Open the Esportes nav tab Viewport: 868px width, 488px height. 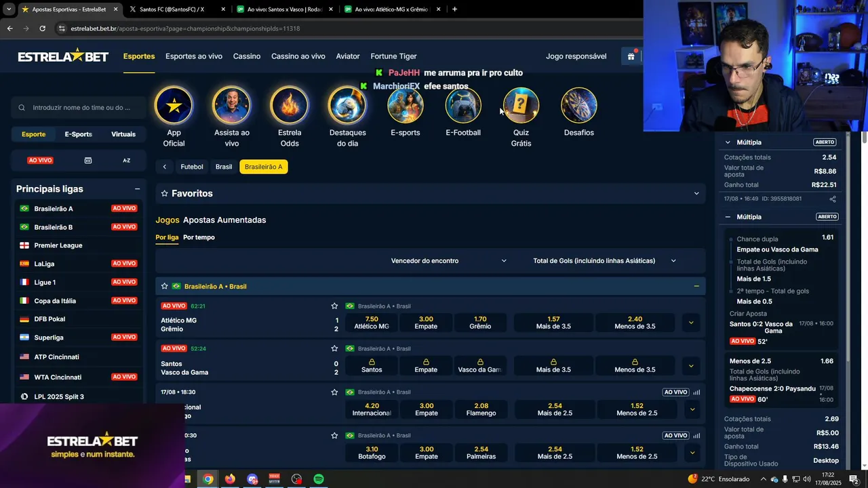pyautogui.click(x=139, y=56)
